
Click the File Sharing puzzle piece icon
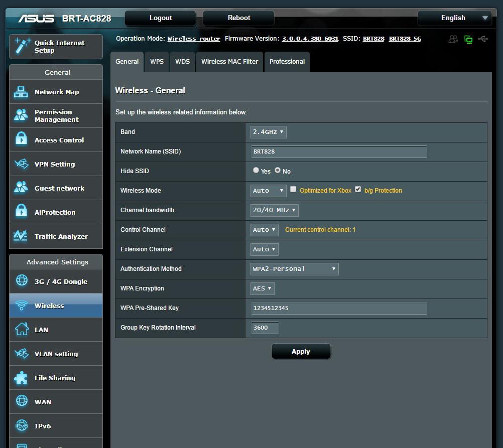coord(21,377)
